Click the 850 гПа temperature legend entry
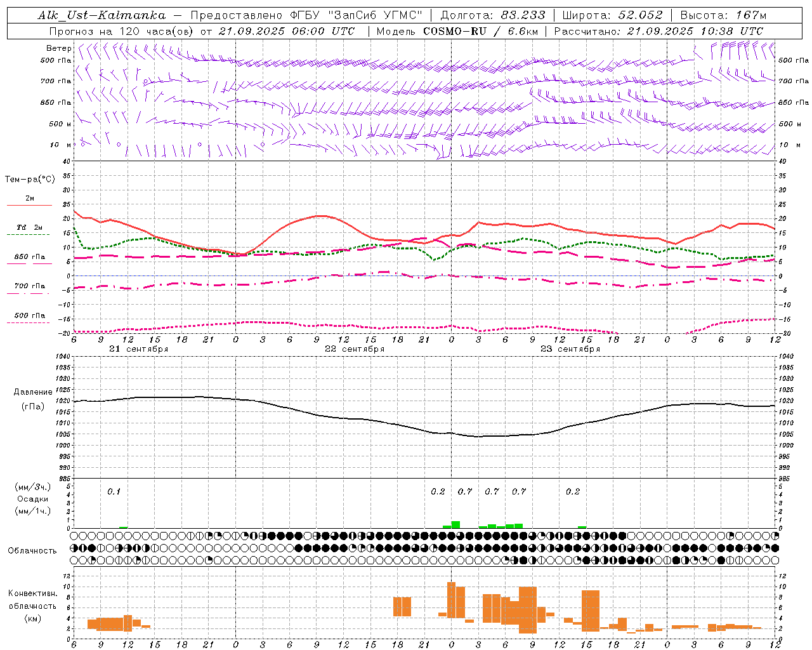The height and width of the screenshot is (650, 812). 29,258
